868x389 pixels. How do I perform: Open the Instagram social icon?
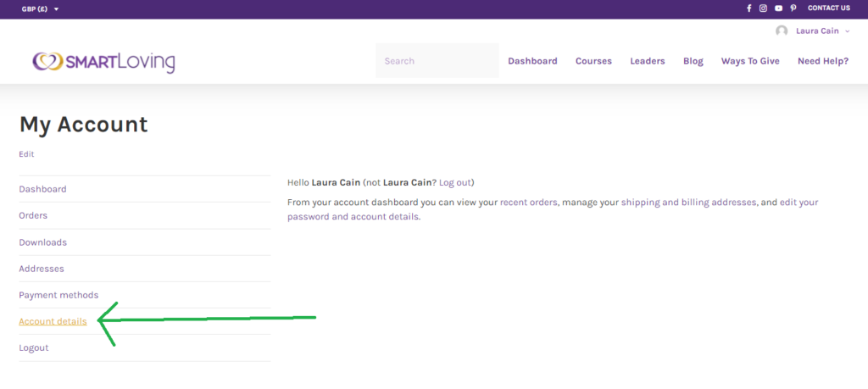click(763, 8)
